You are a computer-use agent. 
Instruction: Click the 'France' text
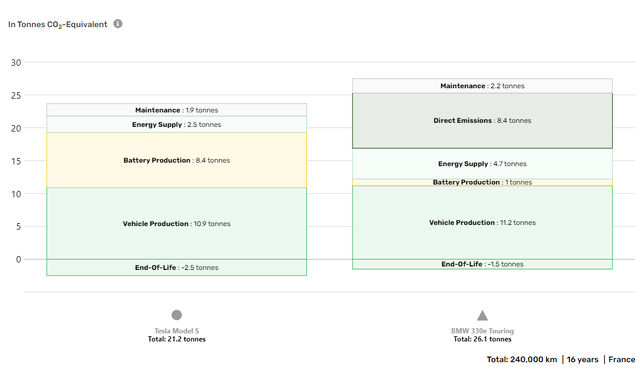[x=622, y=359]
